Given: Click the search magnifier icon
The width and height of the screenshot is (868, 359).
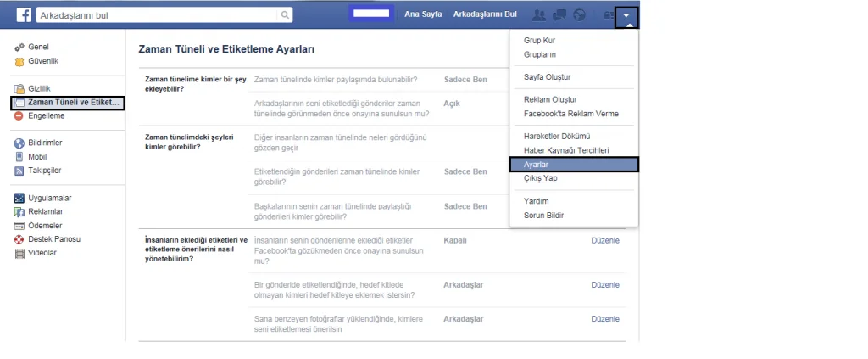Looking at the screenshot, I should [286, 15].
